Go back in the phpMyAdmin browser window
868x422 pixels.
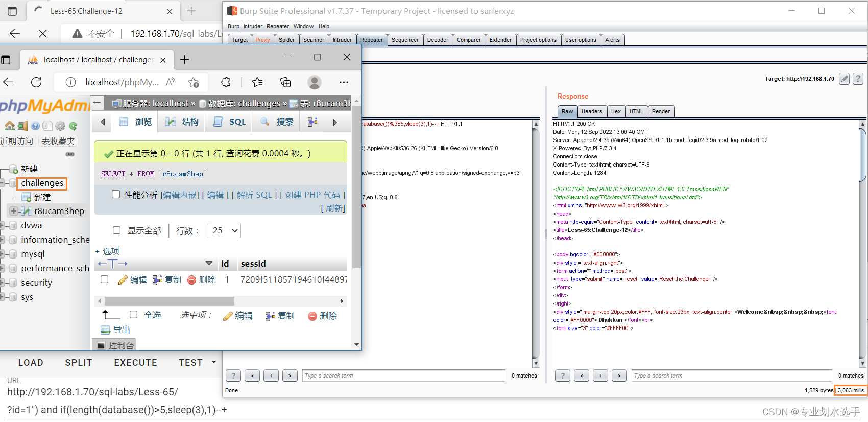coord(8,82)
